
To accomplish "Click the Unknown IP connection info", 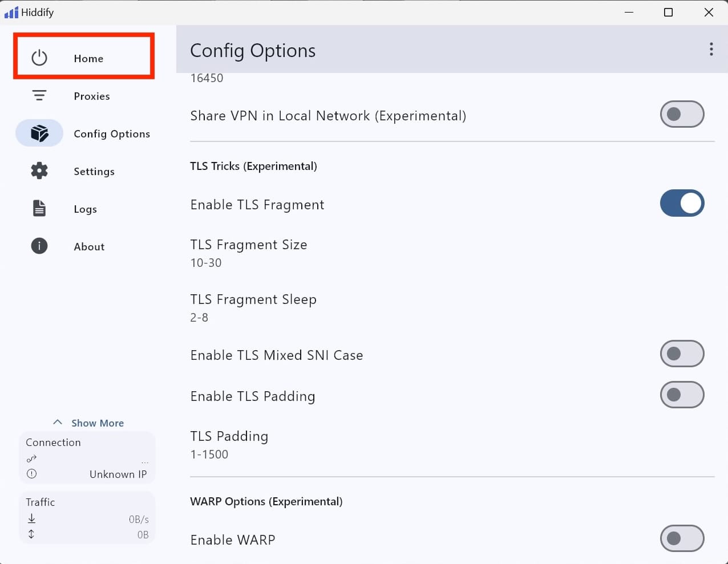I will click(118, 474).
